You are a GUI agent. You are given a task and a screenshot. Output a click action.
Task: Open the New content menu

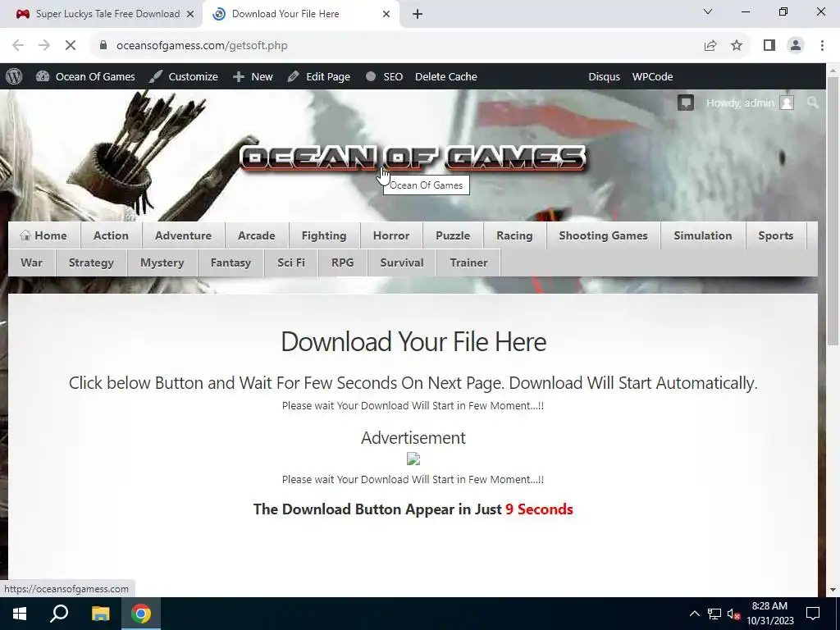click(x=253, y=76)
